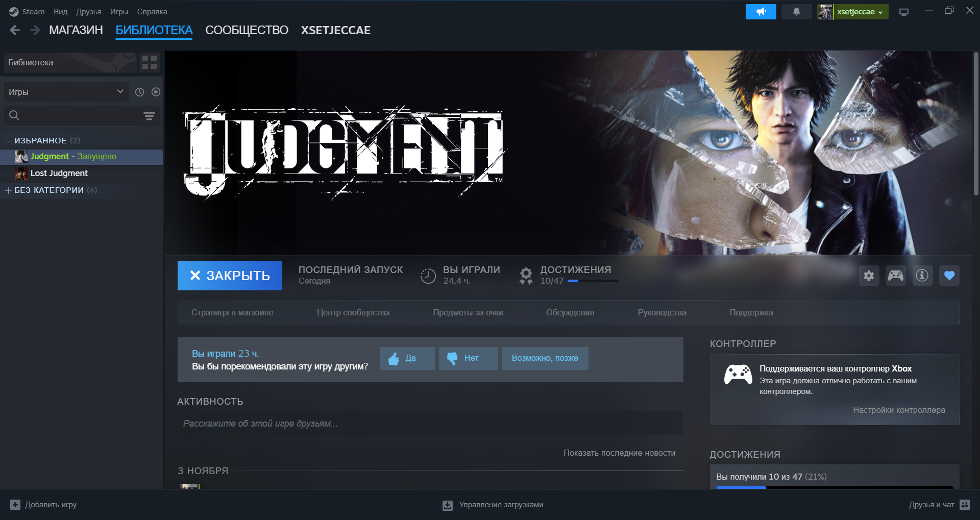Click the achievements 10/47 progress bar
The image size is (980, 520).
click(593, 281)
